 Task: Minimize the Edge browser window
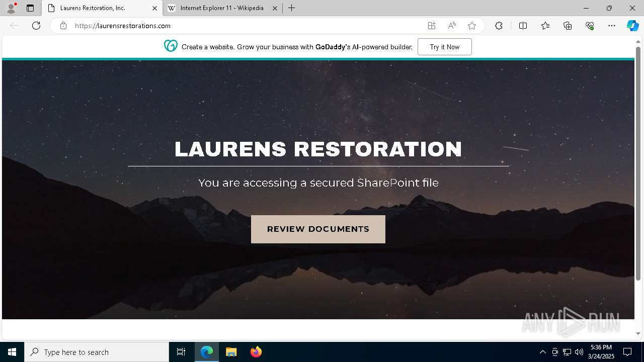click(x=586, y=8)
